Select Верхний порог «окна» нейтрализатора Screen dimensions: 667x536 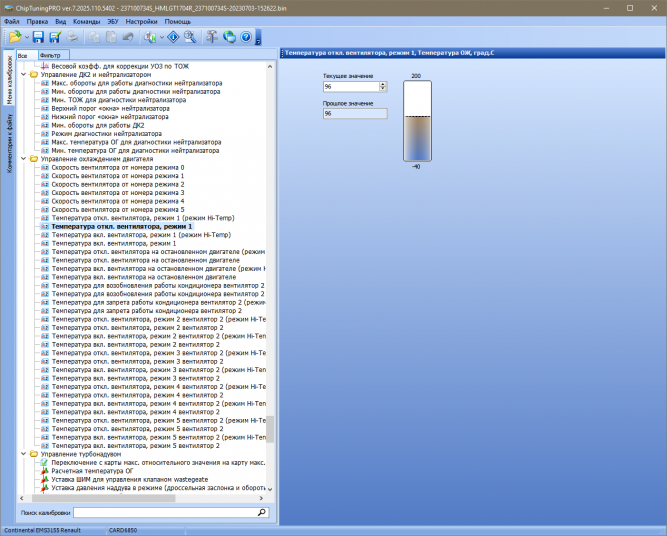click(x=110, y=108)
